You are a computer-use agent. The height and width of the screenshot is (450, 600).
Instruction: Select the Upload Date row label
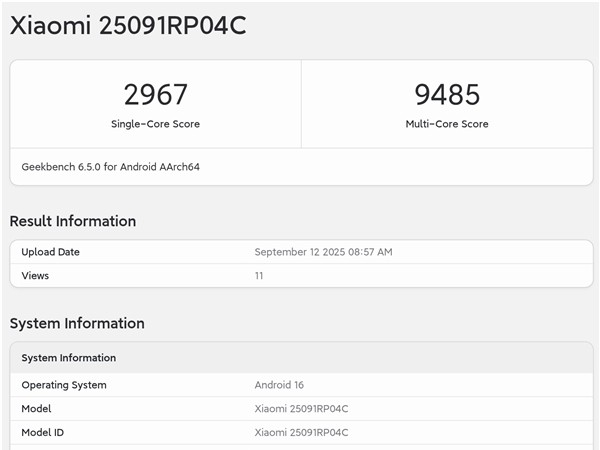click(51, 252)
